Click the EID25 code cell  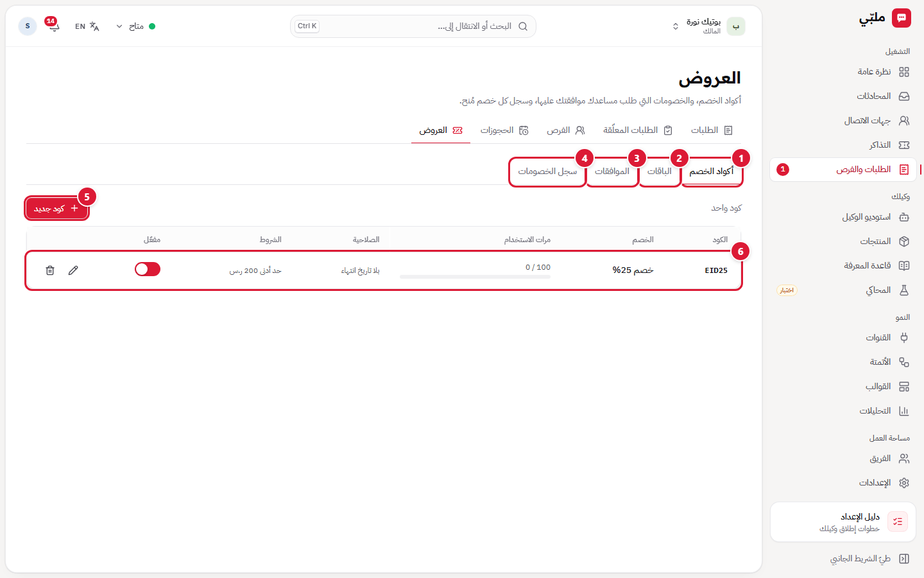tap(716, 270)
